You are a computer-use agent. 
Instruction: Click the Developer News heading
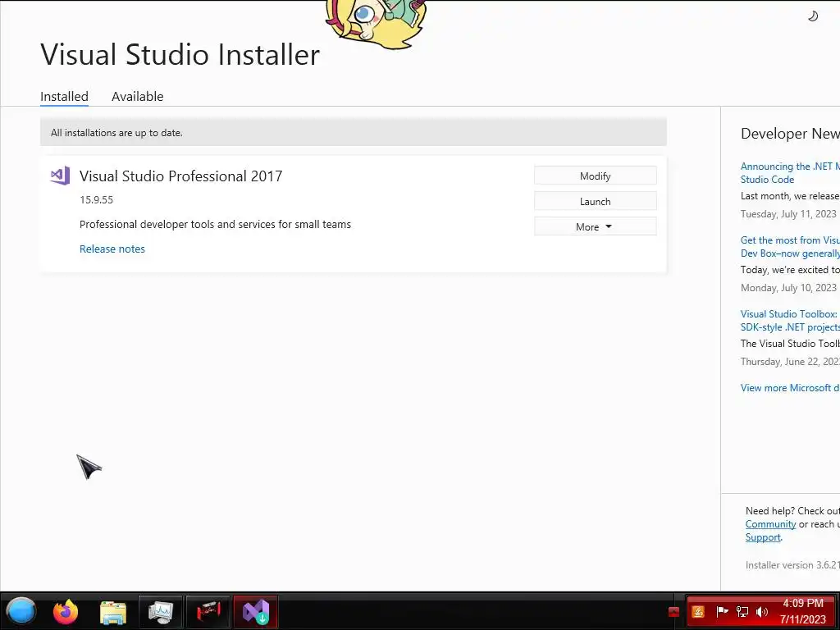tap(790, 134)
